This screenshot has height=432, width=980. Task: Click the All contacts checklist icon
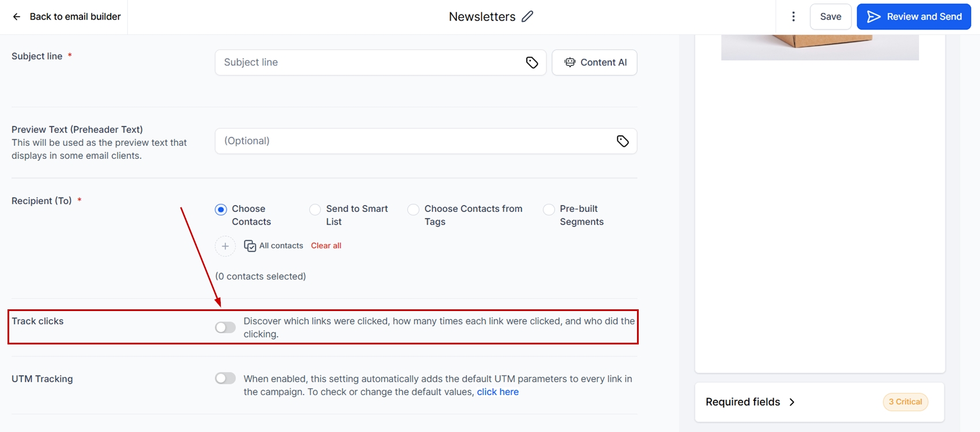click(x=250, y=246)
